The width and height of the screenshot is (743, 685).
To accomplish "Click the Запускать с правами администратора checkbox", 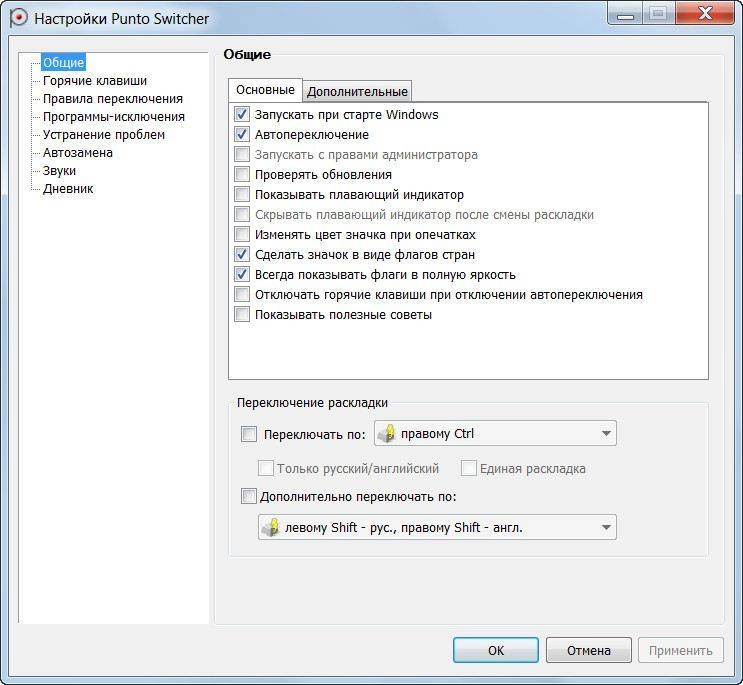I will pos(242,154).
